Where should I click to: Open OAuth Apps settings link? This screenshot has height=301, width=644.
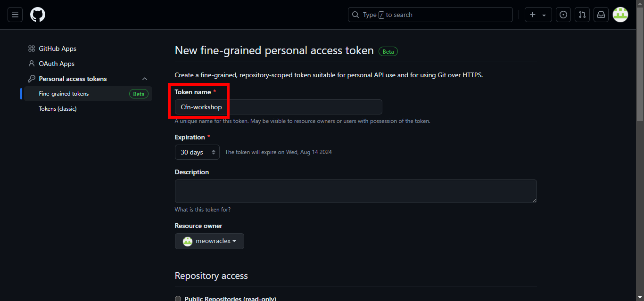pos(57,64)
